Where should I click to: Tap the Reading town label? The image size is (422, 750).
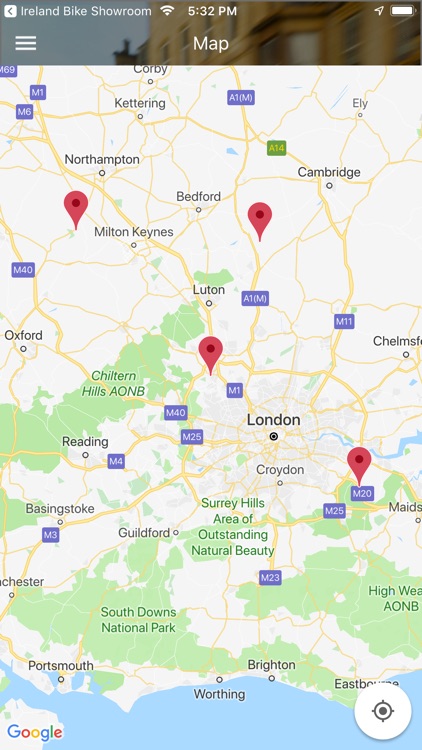tap(85, 441)
